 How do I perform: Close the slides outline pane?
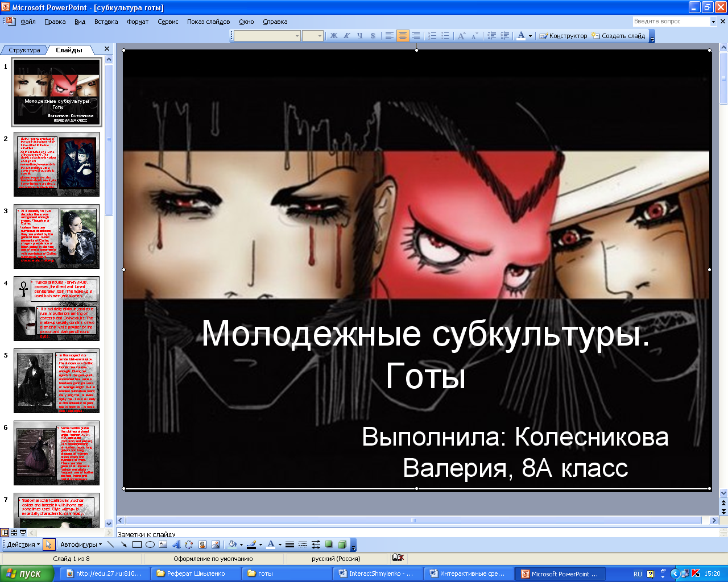[x=107, y=49]
